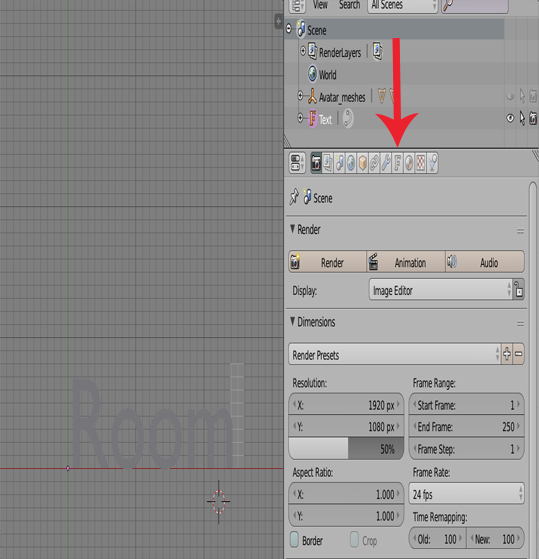
Task: Open the Outliner View menu
Action: (x=320, y=5)
